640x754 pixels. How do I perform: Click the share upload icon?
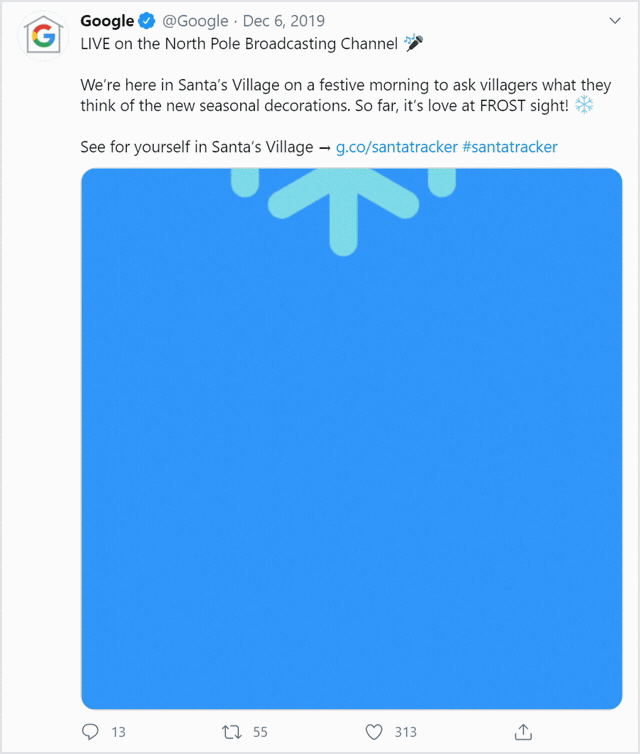pyautogui.click(x=523, y=732)
